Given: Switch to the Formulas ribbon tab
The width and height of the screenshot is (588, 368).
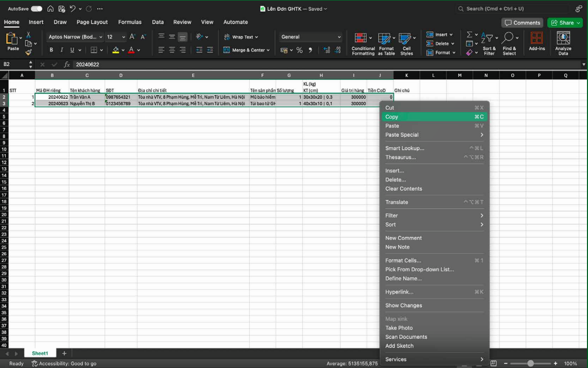Looking at the screenshot, I should [130, 22].
